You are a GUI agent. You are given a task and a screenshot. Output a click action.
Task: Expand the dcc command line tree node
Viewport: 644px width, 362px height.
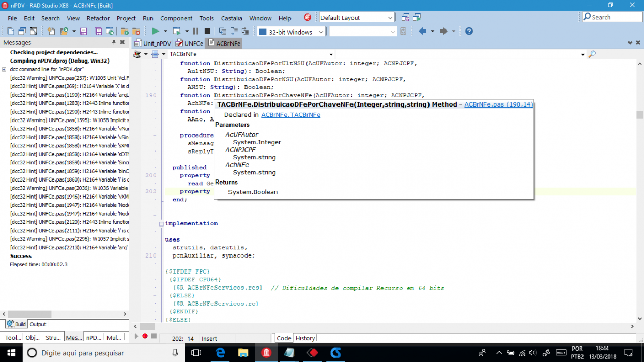4,69
